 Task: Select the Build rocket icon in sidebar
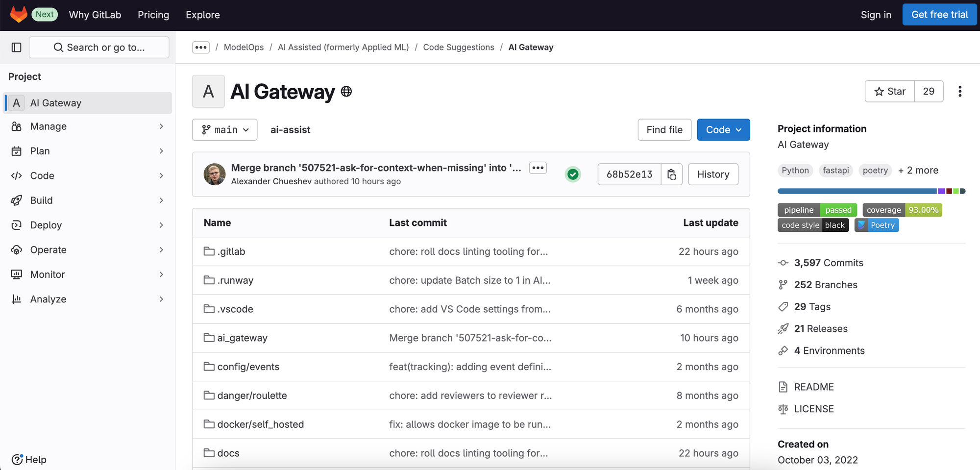click(x=16, y=200)
